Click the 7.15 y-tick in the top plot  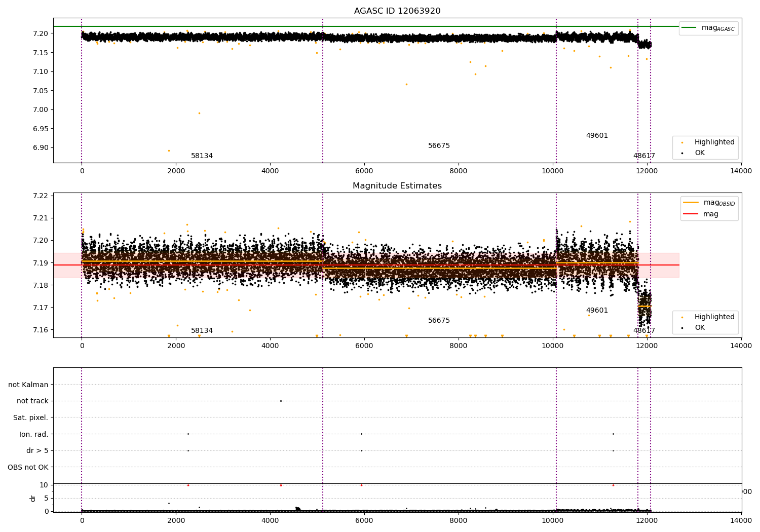coord(41,53)
